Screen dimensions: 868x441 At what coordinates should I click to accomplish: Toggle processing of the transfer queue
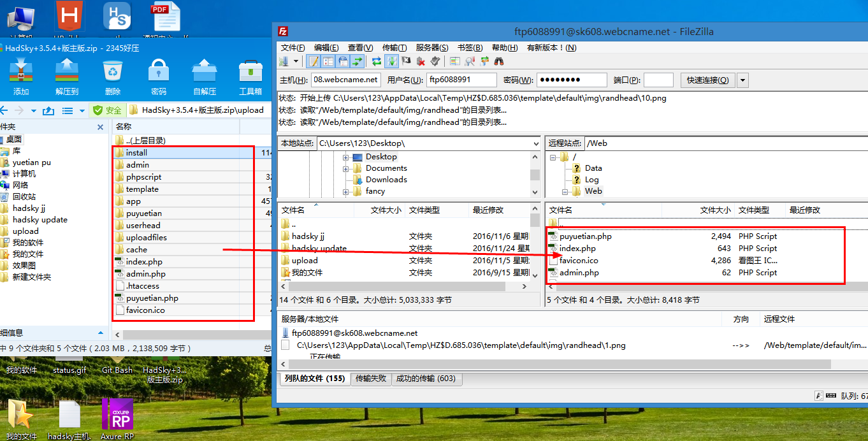pyautogui.click(x=392, y=61)
